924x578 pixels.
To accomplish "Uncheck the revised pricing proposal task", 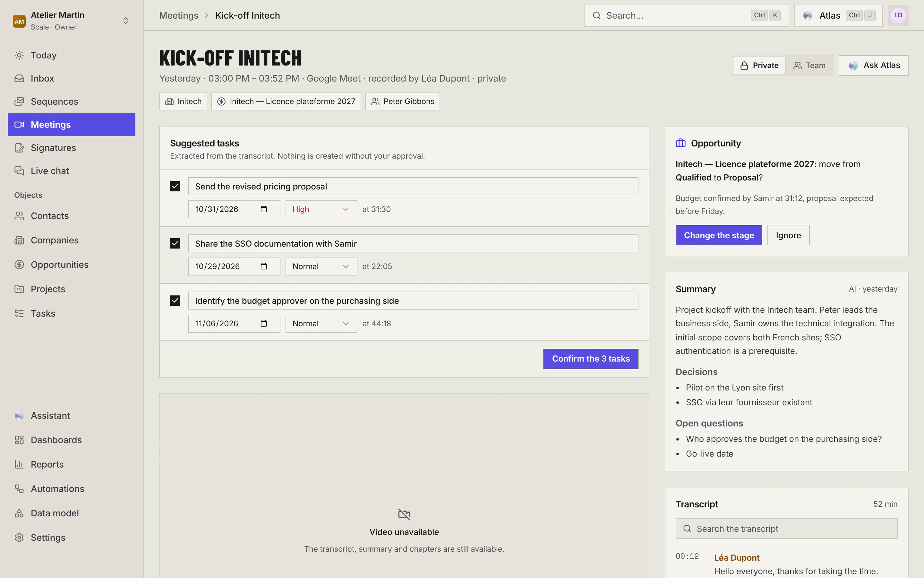I will click(x=175, y=186).
